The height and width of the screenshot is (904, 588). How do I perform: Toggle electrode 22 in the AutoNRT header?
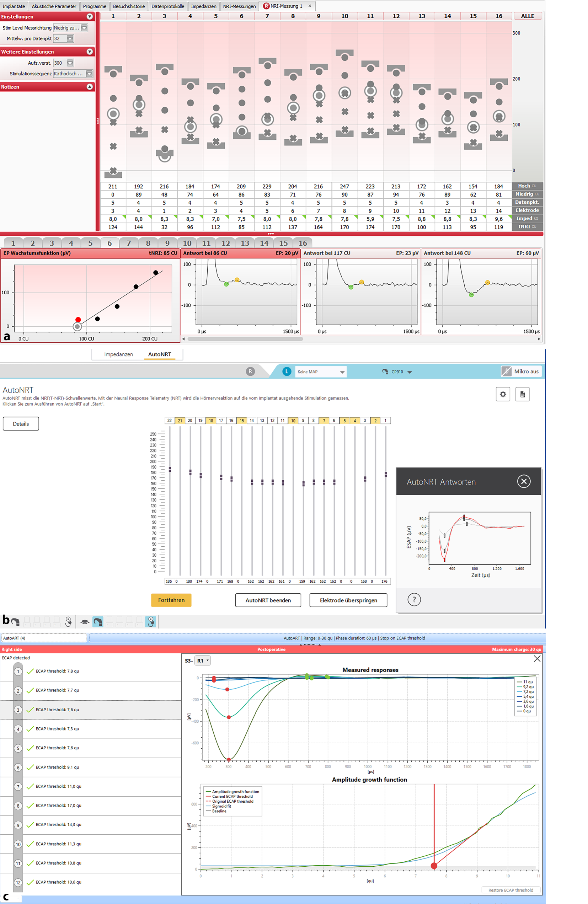[170, 421]
